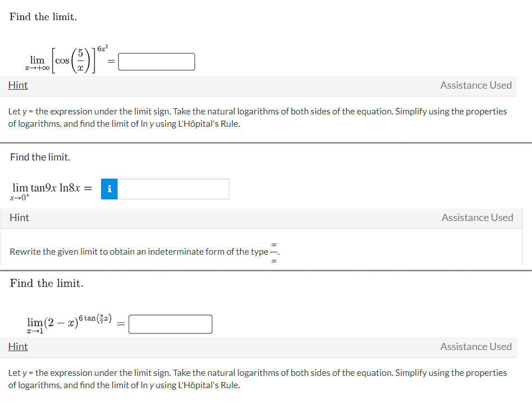This screenshot has width=532, height=405.
Task: Click the answer field for the cos(5/x) limit
Action: pyautogui.click(x=156, y=62)
